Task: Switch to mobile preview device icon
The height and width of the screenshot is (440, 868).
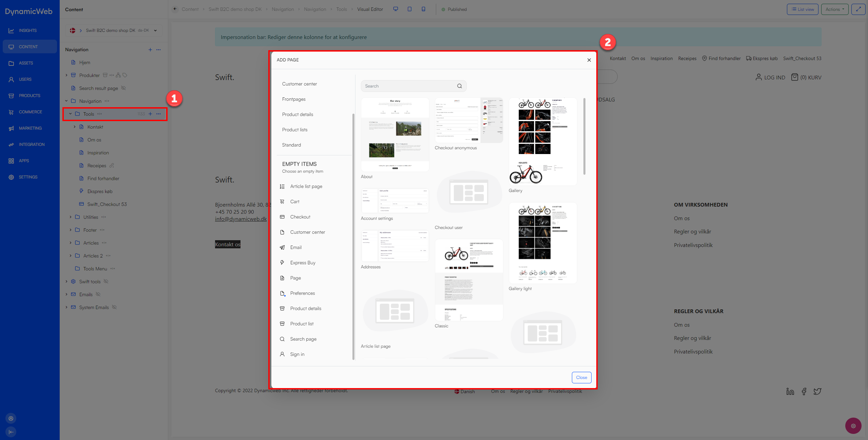Action: pos(423,9)
